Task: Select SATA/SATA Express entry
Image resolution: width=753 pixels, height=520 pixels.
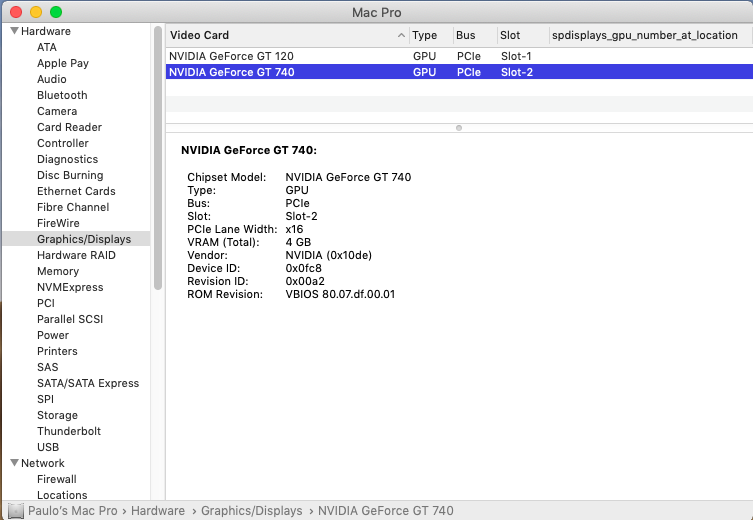Action: point(88,383)
